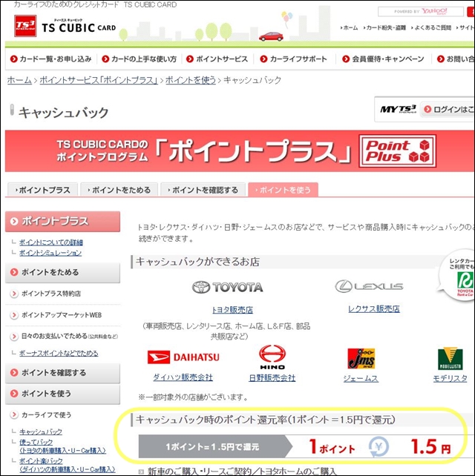This screenshot has width=475, height=476.
Task: Click the Modellista logo image
Action: point(450,358)
